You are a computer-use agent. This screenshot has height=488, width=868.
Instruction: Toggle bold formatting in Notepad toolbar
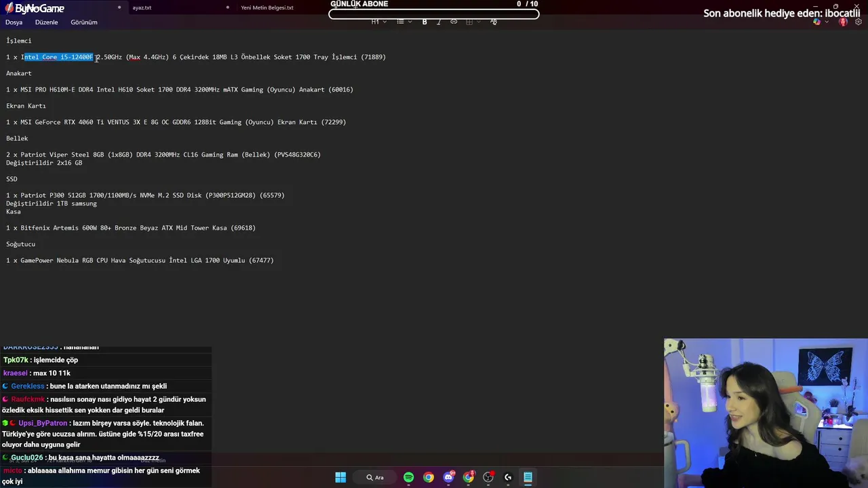pyautogui.click(x=425, y=22)
